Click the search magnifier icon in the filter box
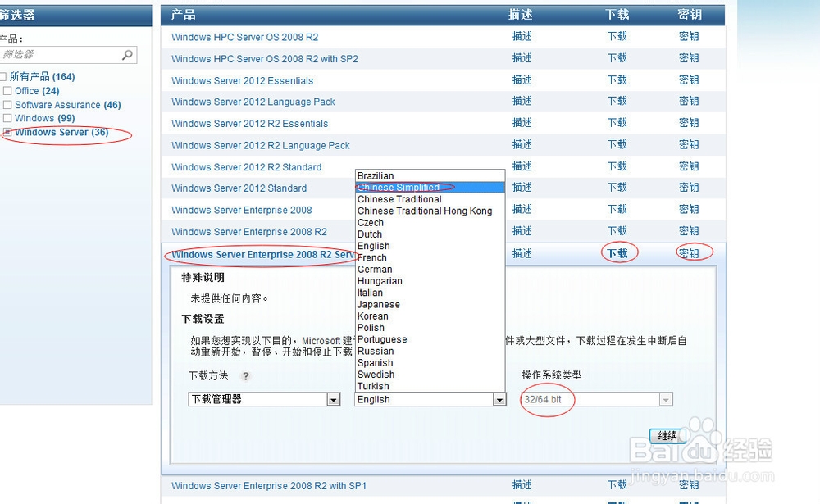The height and width of the screenshot is (504, 820). (x=127, y=55)
